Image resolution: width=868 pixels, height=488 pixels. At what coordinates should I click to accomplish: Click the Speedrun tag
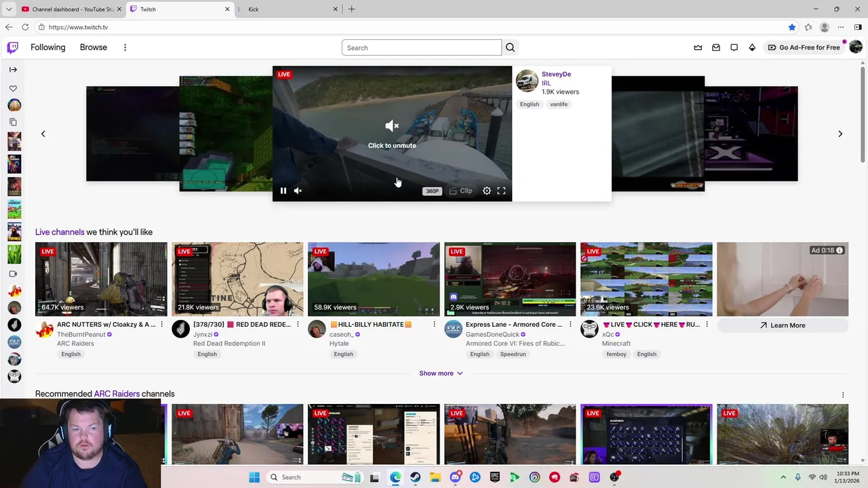(x=513, y=354)
